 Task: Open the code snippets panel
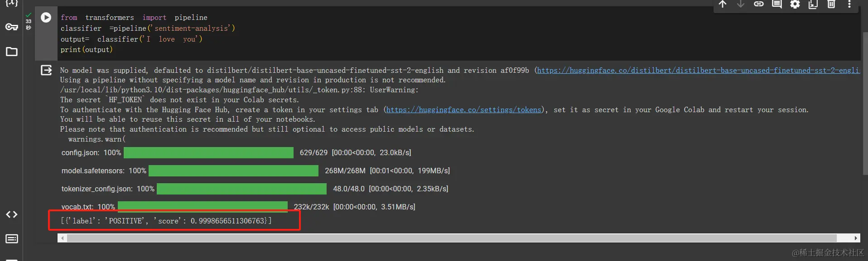[12, 214]
